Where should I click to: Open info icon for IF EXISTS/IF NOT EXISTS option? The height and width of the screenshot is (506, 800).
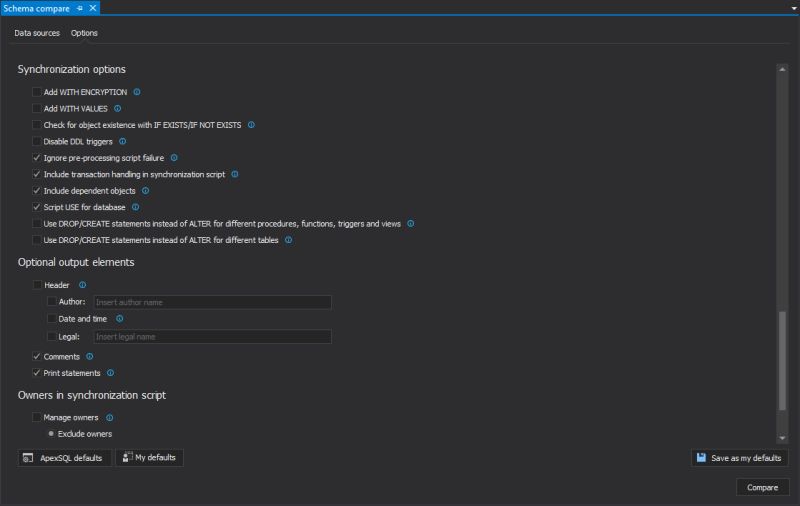pyautogui.click(x=251, y=124)
